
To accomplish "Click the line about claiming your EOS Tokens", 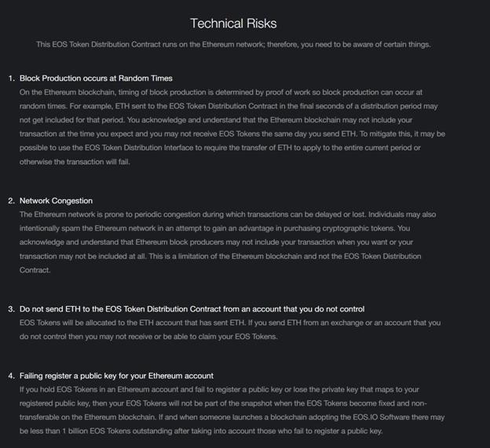I will tap(148, 337).
